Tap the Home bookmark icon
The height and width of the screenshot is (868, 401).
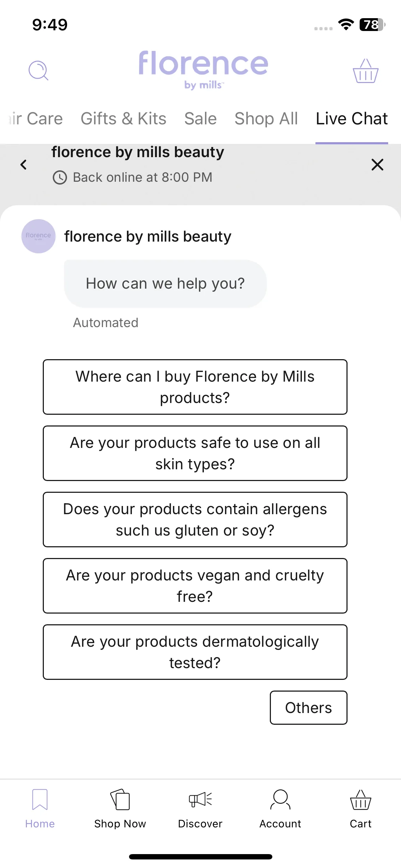point(40,800)
